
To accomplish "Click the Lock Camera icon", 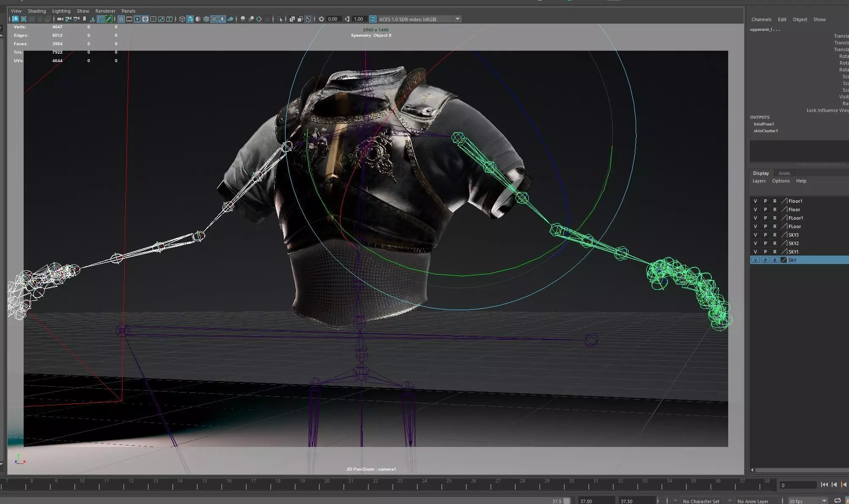I will pyautogui.click(x=68, y=19).
